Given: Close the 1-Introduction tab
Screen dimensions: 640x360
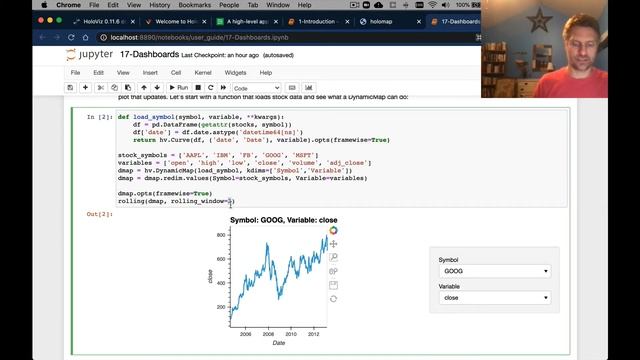Looking at the screenshot, I should 347,22.
